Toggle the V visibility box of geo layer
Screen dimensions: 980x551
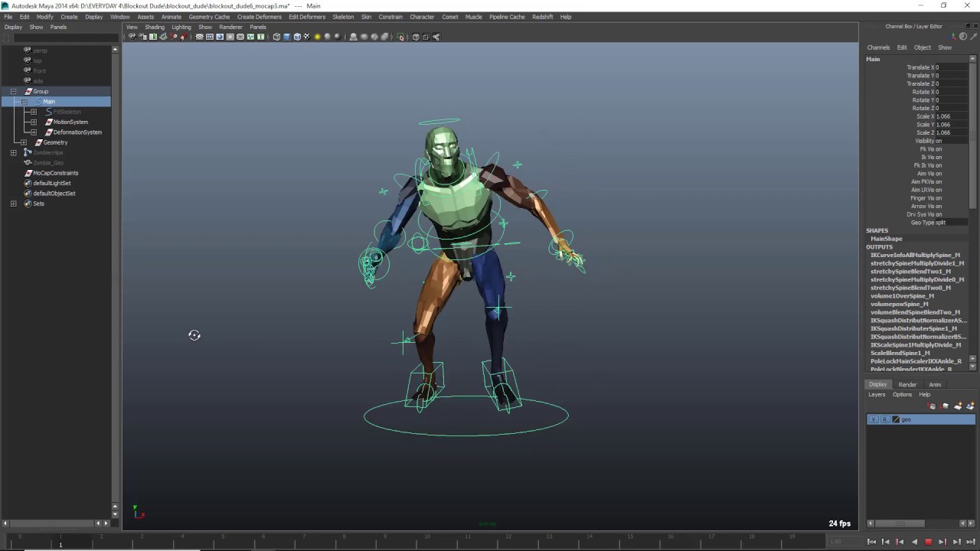[874, 419]
